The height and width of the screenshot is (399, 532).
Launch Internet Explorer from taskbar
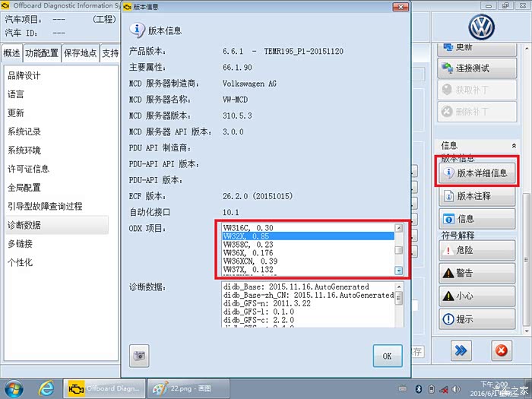(46, 388)
